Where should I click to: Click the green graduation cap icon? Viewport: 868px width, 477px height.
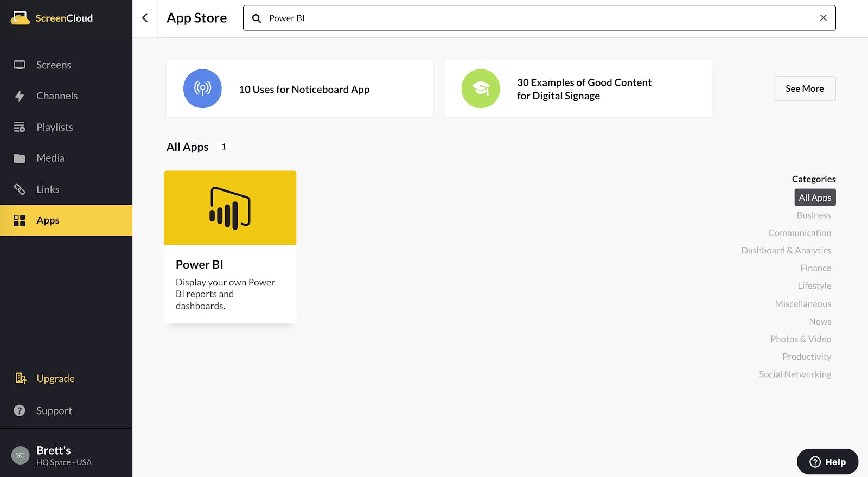[481, 88]
